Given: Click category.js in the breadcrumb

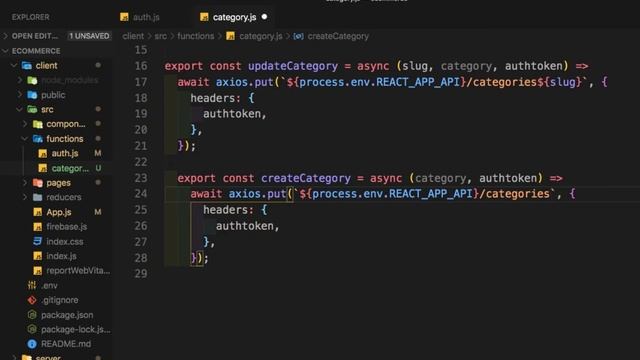Looking at the screenshot, I should [260, 36].
